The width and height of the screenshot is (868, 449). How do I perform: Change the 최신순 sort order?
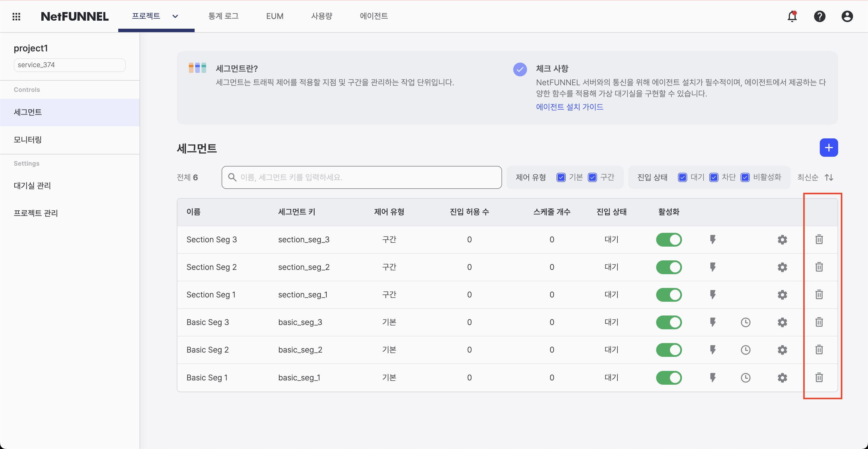(815, 177)
